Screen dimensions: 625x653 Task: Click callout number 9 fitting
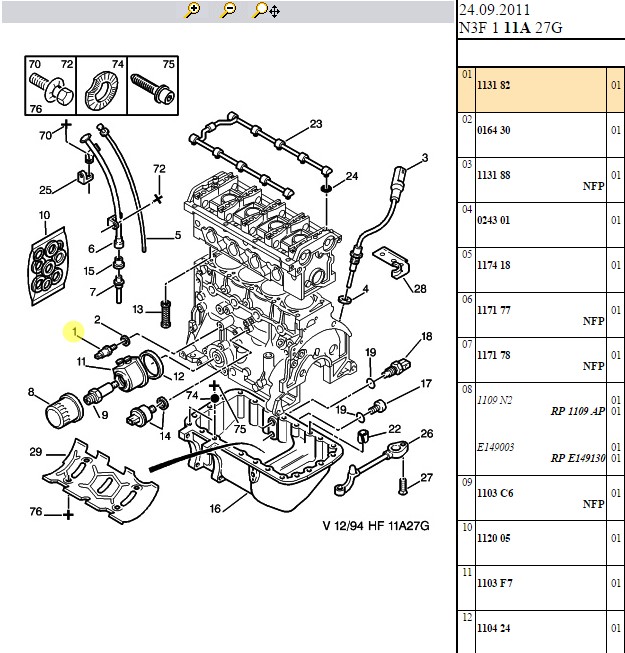pyautogui.click(x=105, y=415)
